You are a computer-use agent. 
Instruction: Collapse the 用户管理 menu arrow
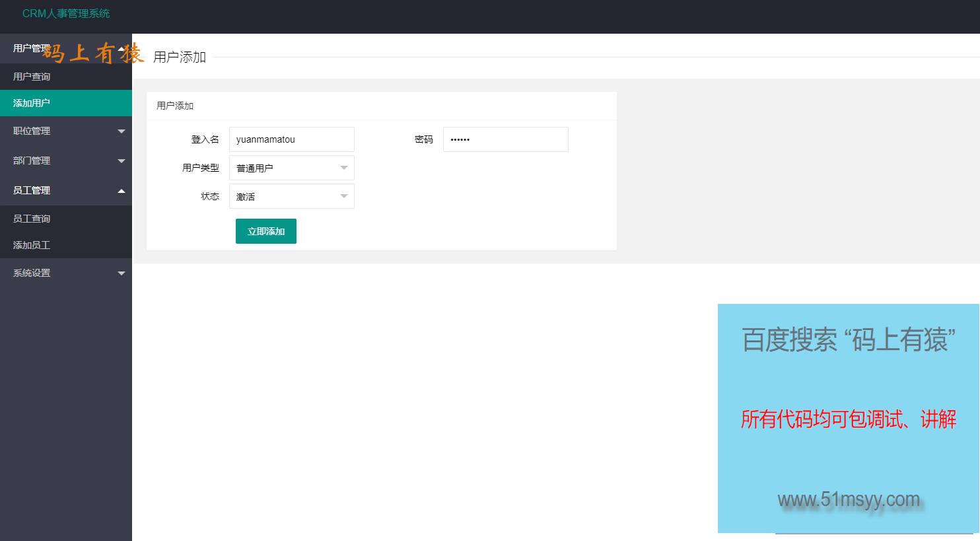click(122, 48)
